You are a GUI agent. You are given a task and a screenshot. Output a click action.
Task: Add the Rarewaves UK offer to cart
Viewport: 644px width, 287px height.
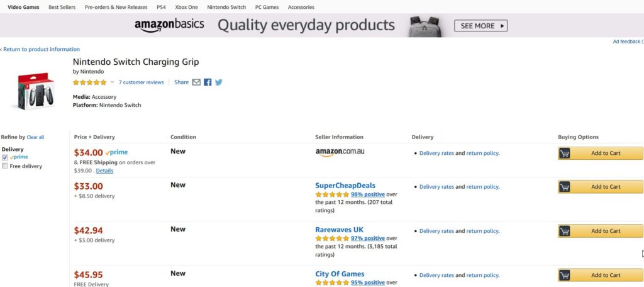600,231
